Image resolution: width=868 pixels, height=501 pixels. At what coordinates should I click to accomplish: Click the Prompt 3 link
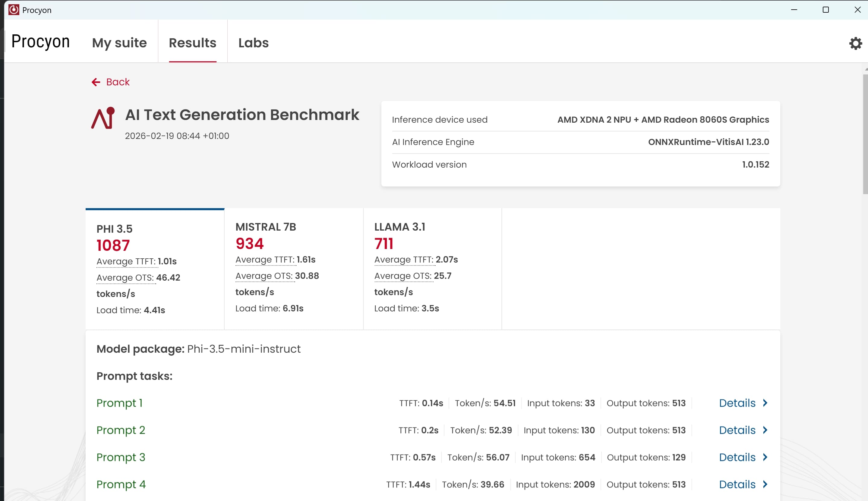tap(121, 457)
